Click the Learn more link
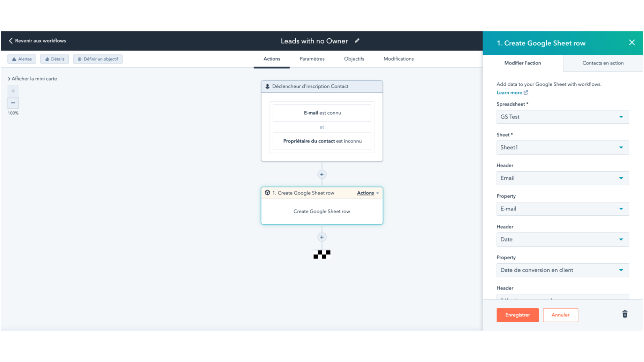This screenshot has width=644, height=362. (x=509, y=92)
